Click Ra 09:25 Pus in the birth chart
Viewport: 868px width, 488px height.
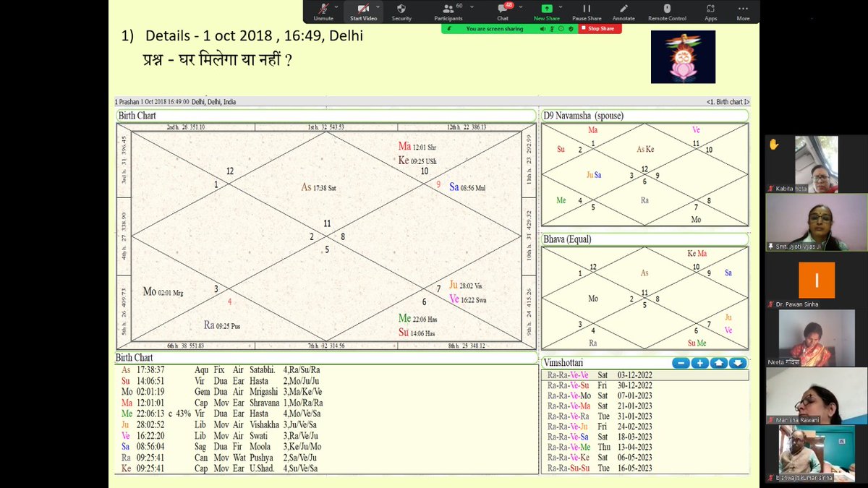coord(222,325)
